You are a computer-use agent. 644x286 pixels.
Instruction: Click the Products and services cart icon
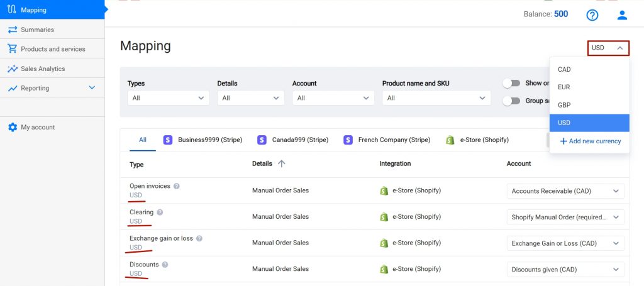13,49
